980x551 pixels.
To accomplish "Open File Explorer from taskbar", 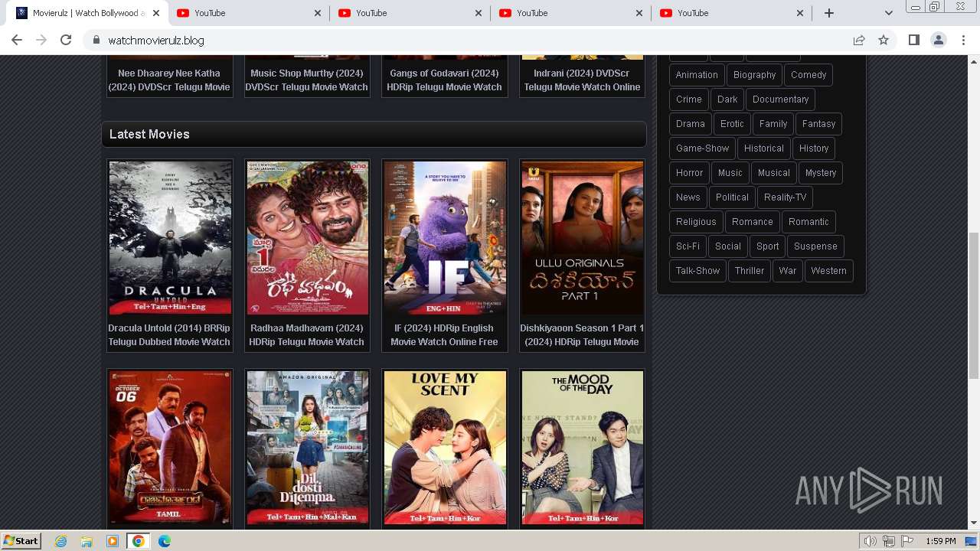I will (x=87, y=541).
